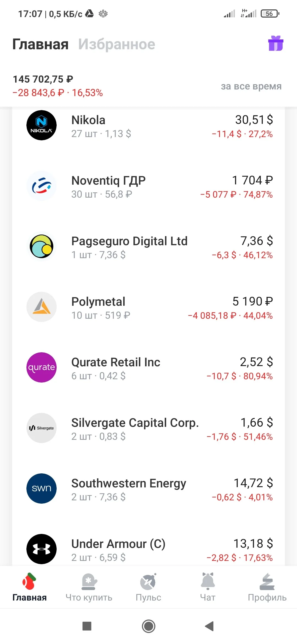Tap the Silvergate logo icon

(42, 428)
